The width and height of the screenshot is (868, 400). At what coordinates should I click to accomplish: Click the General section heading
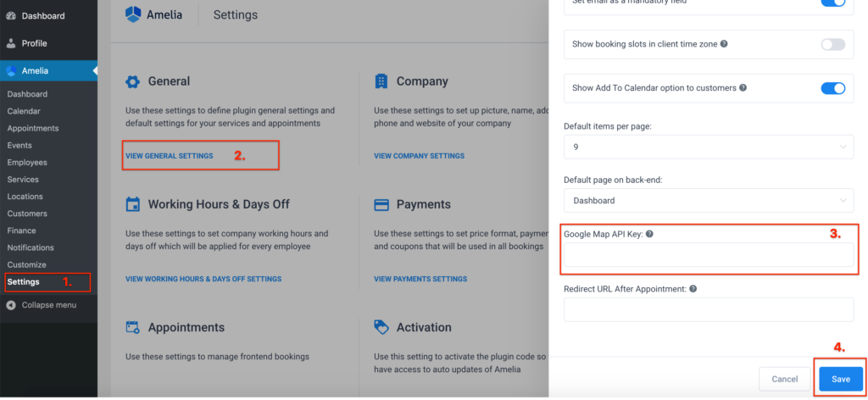click(x=169, y=82)
